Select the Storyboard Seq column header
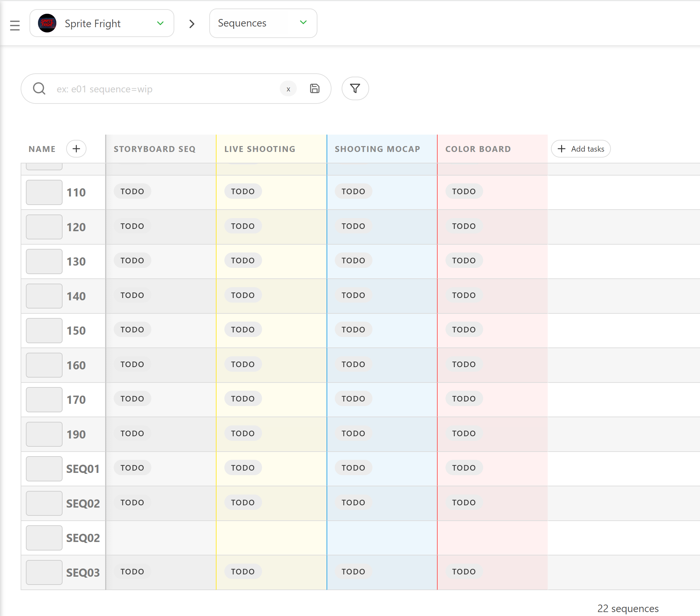The height and width of the screenshot is (616, 700). (x=154, y=149)
